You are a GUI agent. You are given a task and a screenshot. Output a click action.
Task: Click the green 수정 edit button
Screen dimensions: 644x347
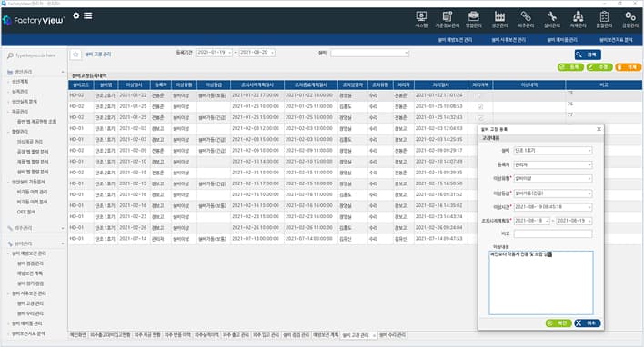click(599, 67)
